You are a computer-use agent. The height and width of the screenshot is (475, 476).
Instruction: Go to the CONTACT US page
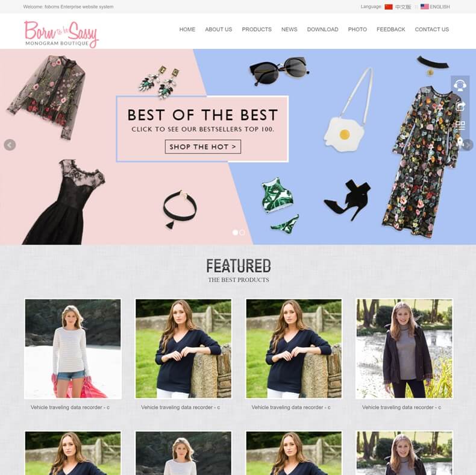(431, 30)
